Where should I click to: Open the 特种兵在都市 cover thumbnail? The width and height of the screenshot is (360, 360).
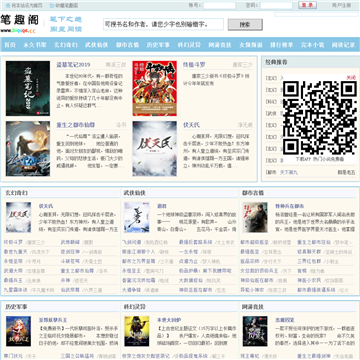[255, 217]
